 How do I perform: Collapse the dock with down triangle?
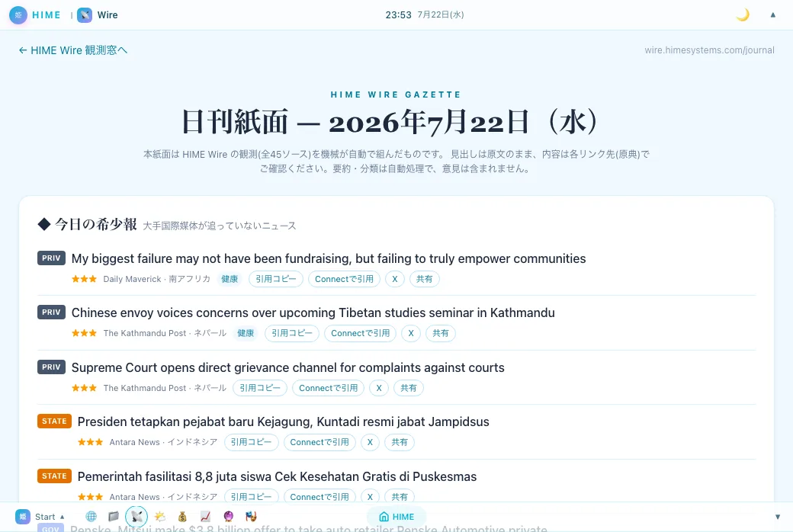(x=777, y=517)
